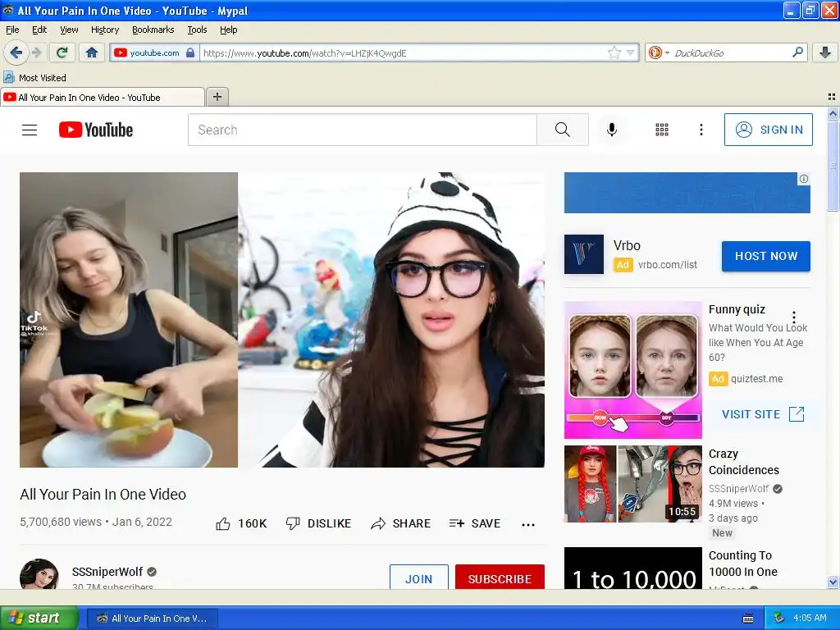Click the Mypal taskbar button
The width and height of the screenshot is (840, 630).
pos(153,619)
